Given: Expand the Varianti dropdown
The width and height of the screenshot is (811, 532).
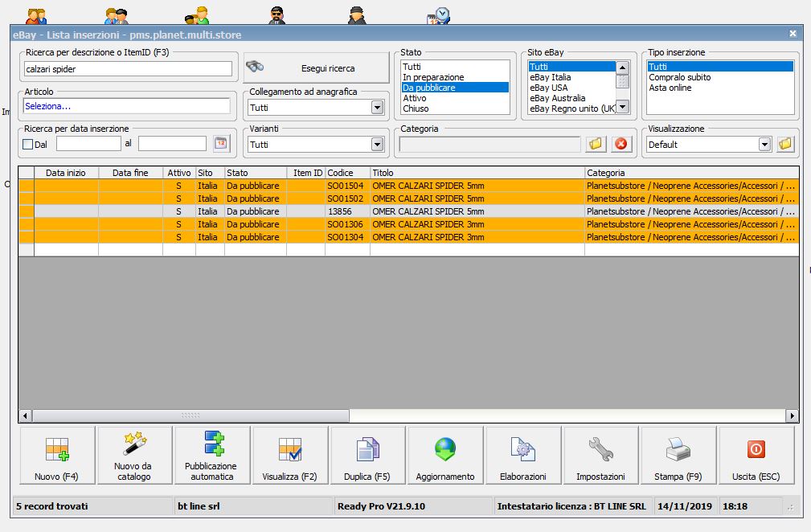Looking at the screenshot, I should click(378, 145).
